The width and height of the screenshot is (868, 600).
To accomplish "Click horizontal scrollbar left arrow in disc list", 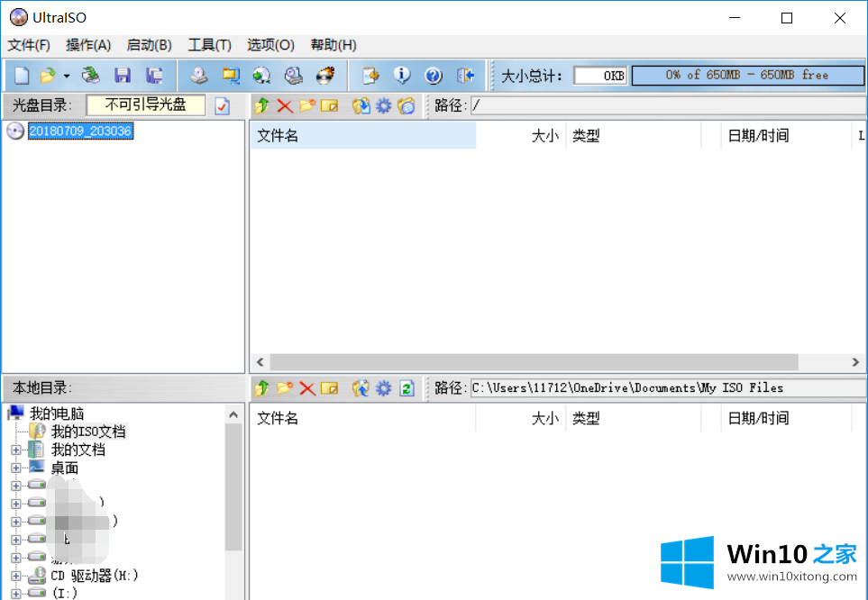I will point(260,362).
